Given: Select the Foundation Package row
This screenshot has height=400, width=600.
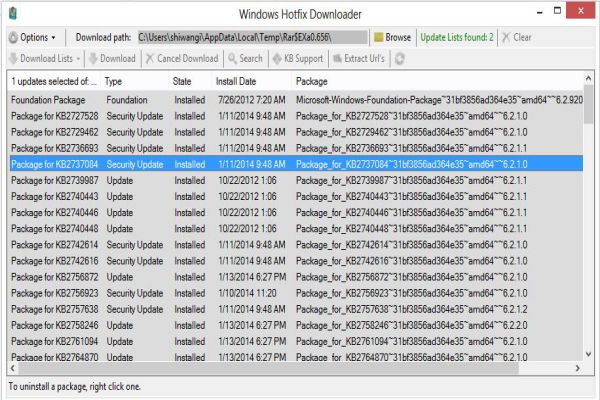Looking at the screenshot, I should tap(295, 100).
